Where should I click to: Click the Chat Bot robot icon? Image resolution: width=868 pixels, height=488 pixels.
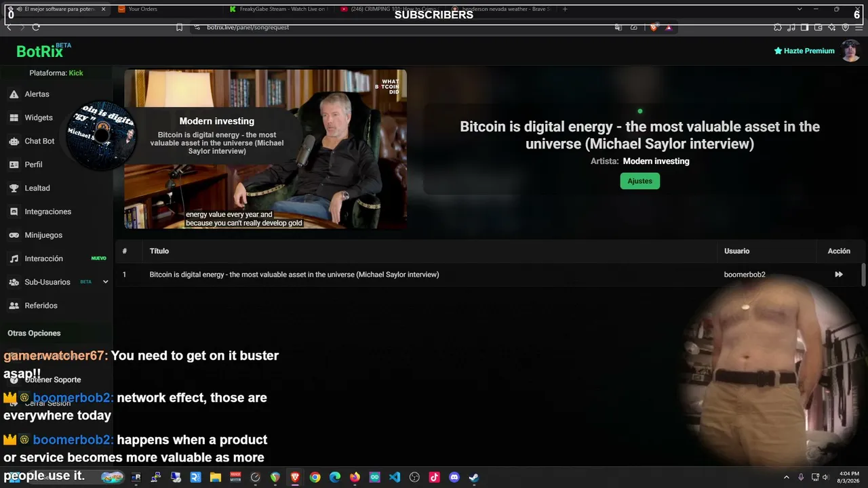14,141
